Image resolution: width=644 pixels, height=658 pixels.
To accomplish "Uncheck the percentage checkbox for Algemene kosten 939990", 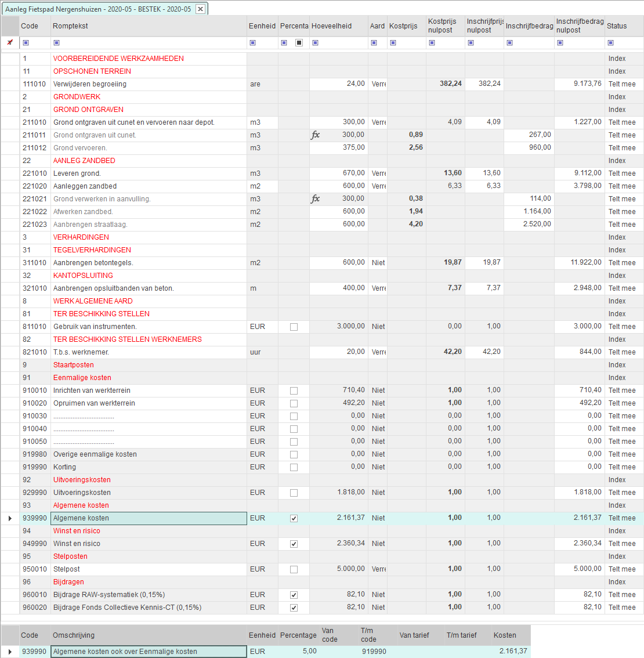I will pyautogui.click(x=294, y=518).
